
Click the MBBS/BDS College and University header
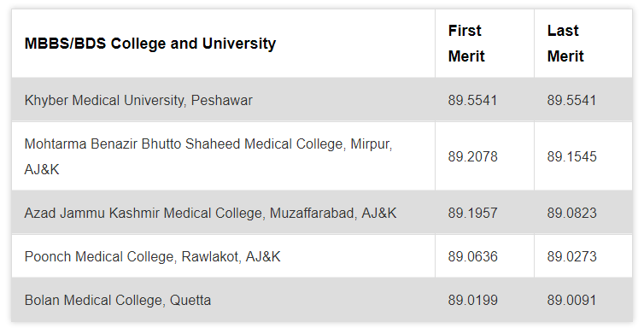click(150, 44)
